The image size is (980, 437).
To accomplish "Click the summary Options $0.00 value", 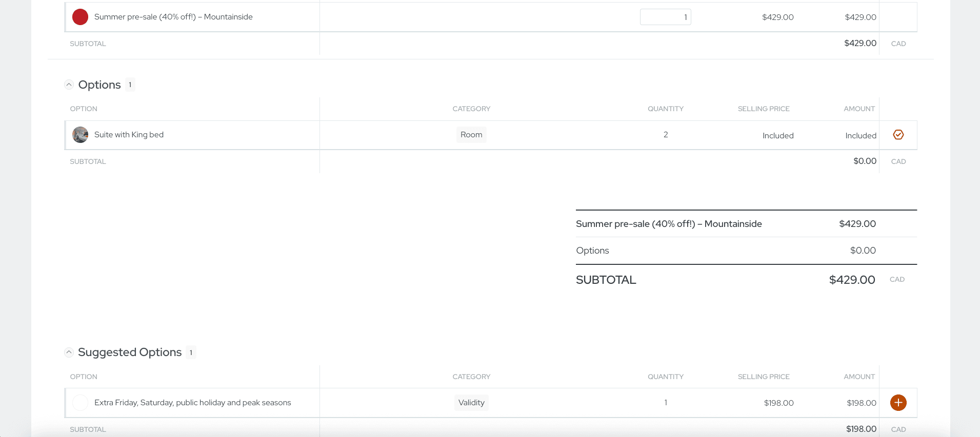I will click(x=863, y=251).
